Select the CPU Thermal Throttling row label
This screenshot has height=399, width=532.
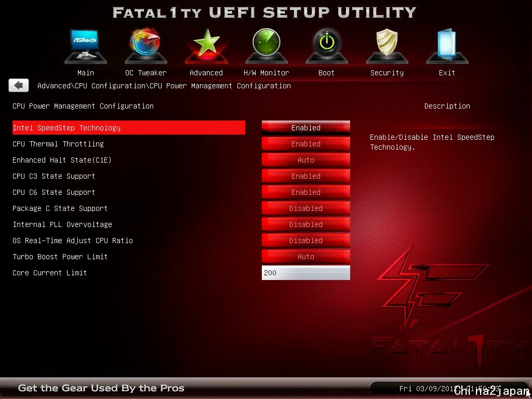tap(58, 144)
